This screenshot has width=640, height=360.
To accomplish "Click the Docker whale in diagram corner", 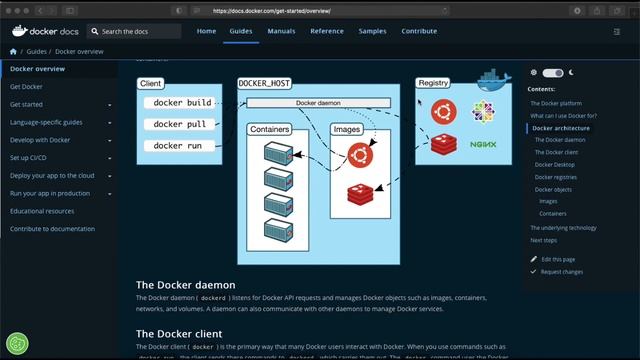I will [493, 80].
